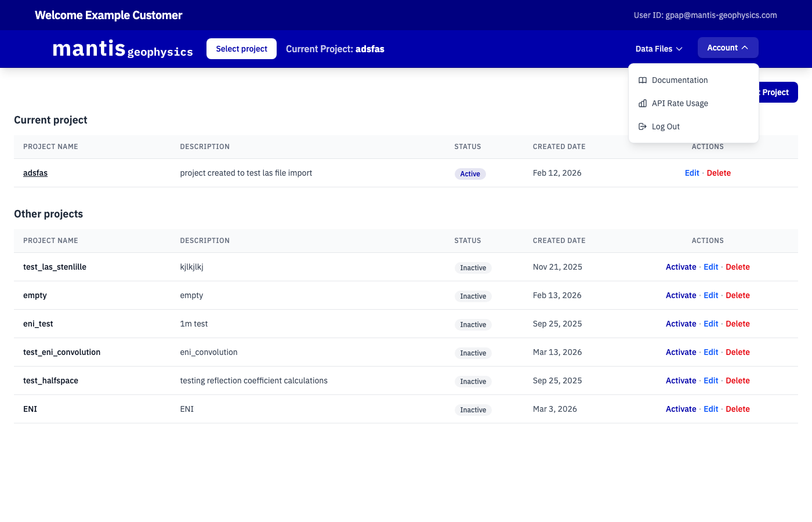The image size is (812, 522).
Task: Click the API Rate Usage chart icon
Action: click(643, 103)
